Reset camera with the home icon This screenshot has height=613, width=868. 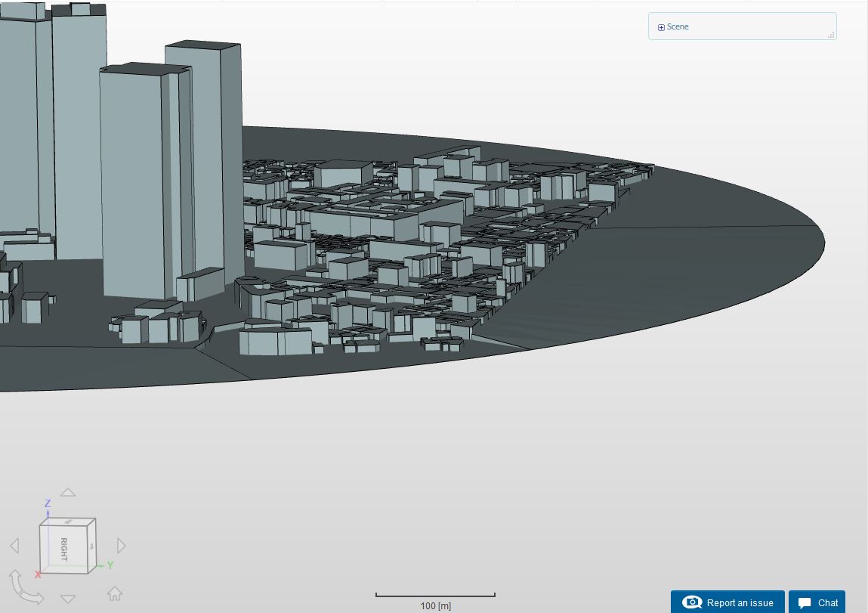tap(115, 593)
